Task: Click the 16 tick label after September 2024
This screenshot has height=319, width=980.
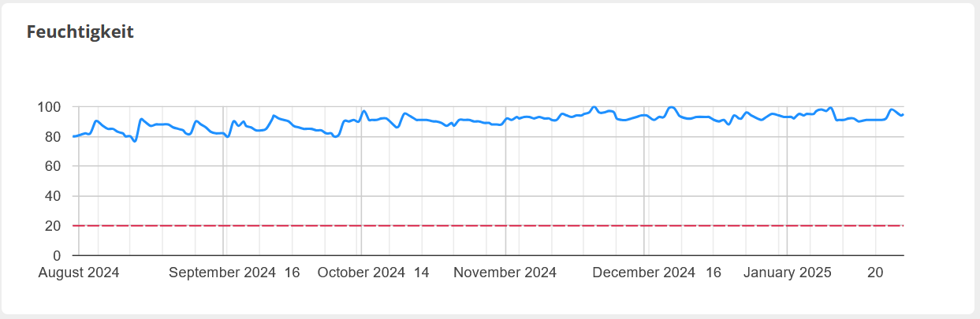Action: tap(292, 273)
